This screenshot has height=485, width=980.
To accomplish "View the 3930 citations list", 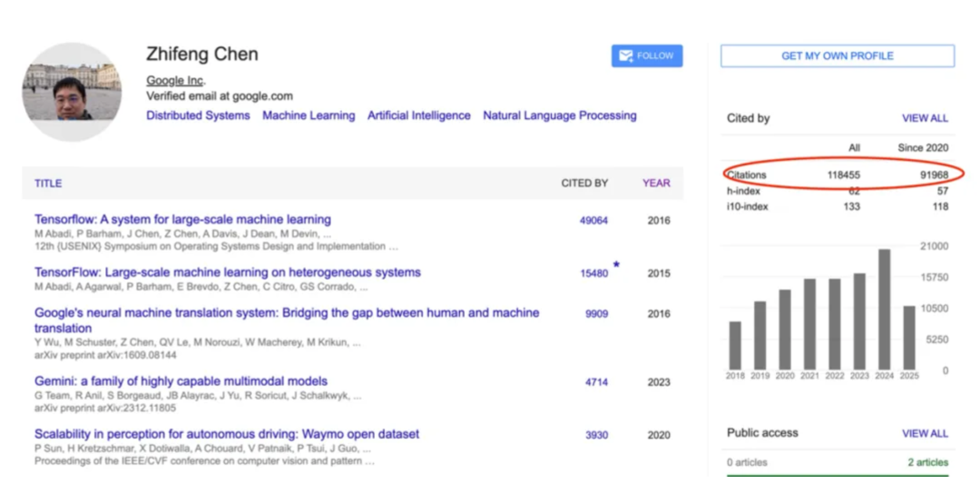I will [597, 436].
